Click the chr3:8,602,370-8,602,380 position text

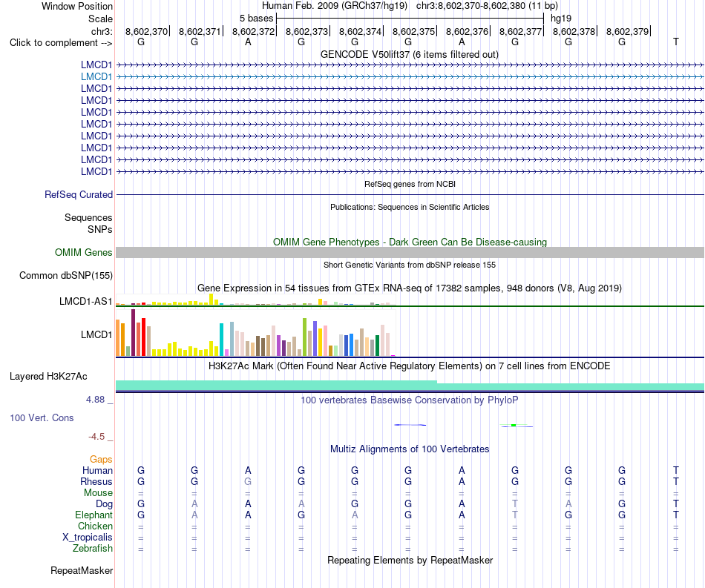pyautogui.click(x=487, y=6)
